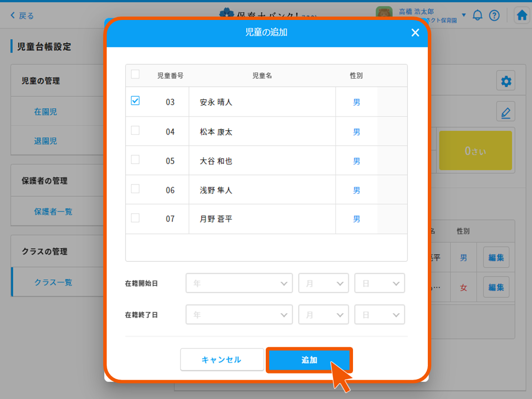Open settings with the gear icon
The height and width of the screenshot is (399, 532).
coord(506,81)
